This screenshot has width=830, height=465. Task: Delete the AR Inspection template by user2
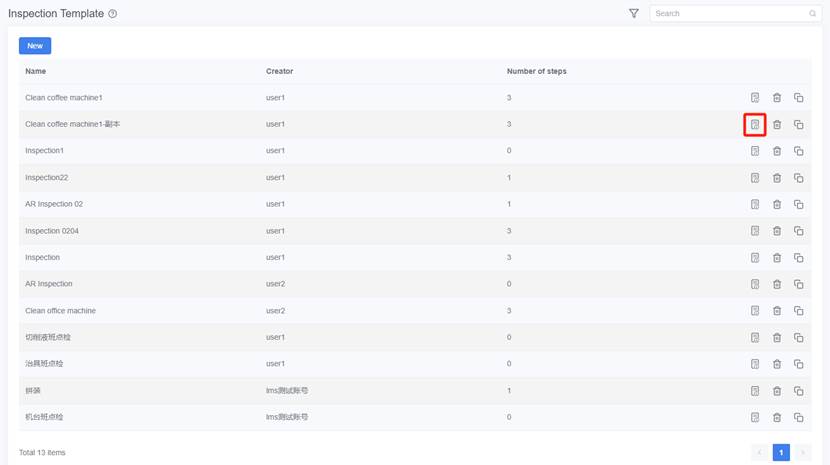click(x=777, y=284)
